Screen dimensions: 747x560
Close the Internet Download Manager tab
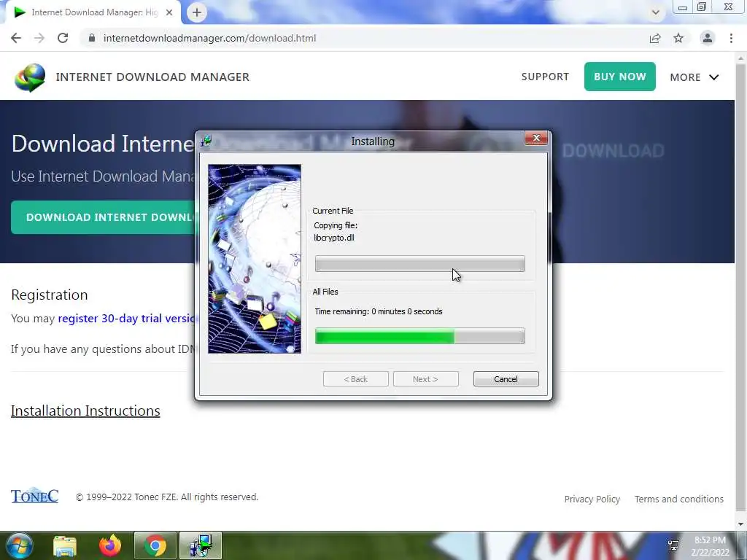pos(169,12)
